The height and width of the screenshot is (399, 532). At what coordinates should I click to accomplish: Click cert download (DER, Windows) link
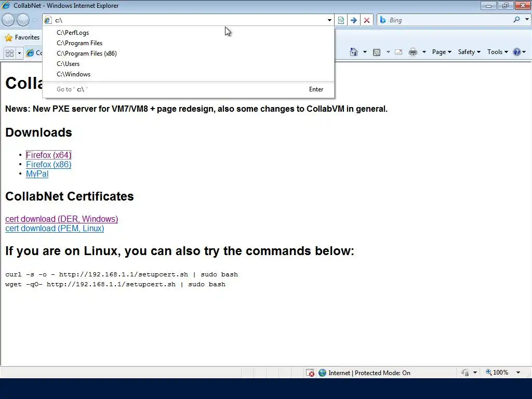pos(62,219)
